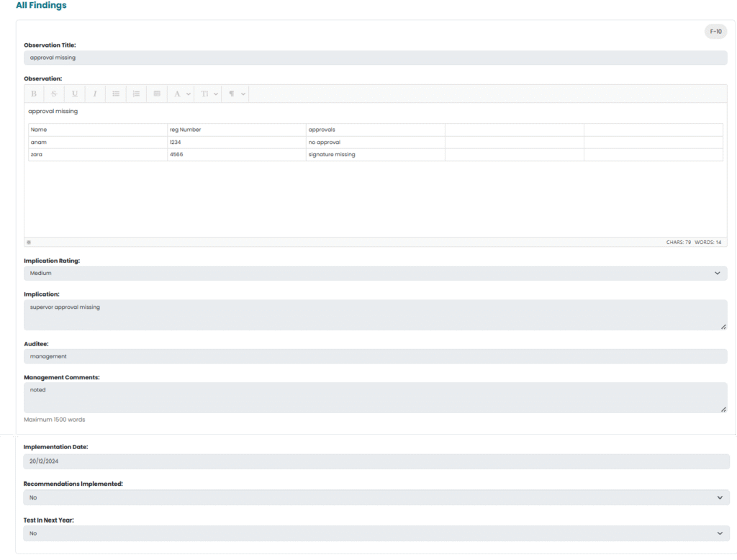
Task: Click the Auditee input field
Action: tap(375, 356)
